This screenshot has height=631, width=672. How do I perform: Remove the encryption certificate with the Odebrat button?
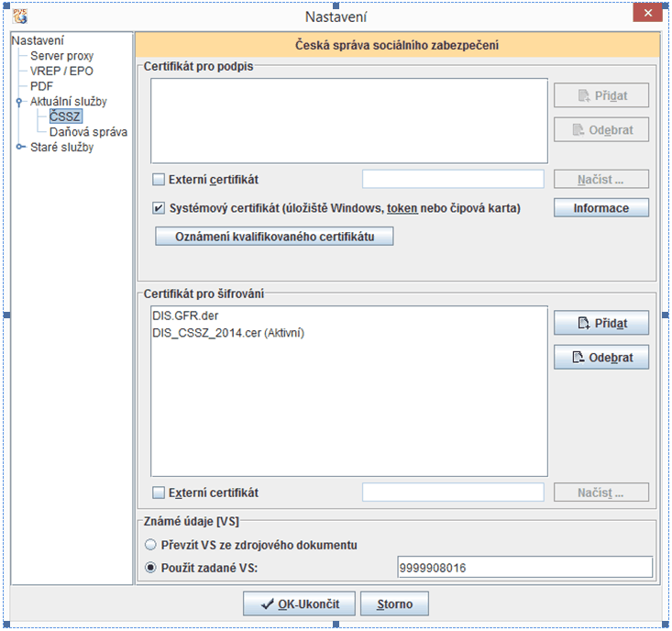[x=600, y=358]
